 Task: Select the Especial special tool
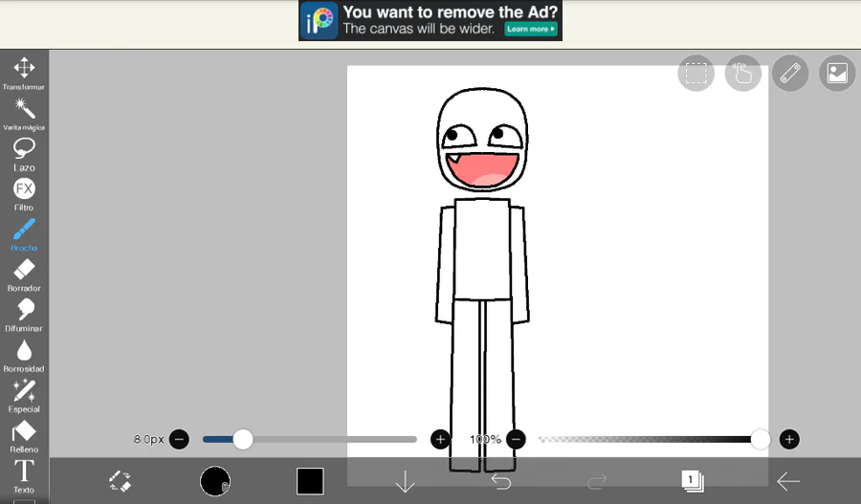[24, 396]
